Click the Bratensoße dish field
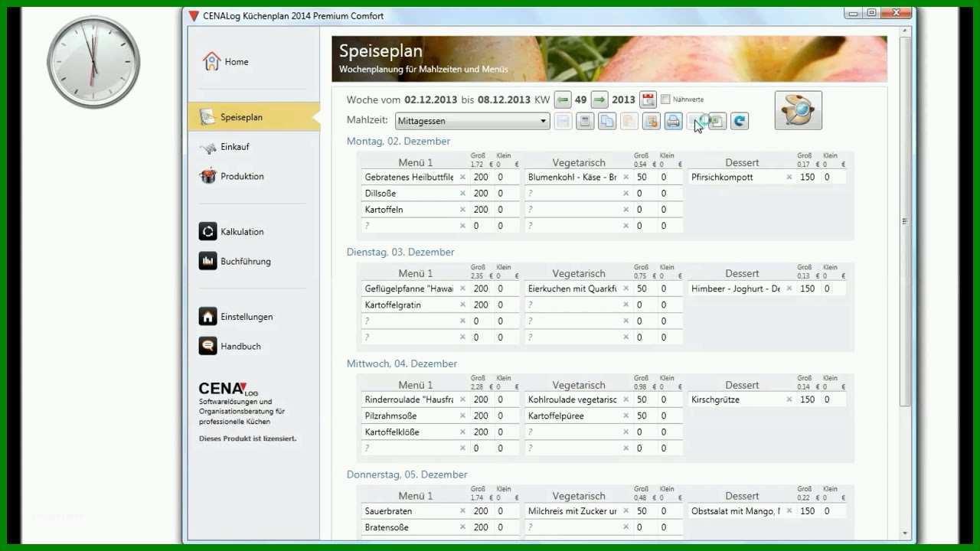The image size is (980, 551). pos(410,527)
